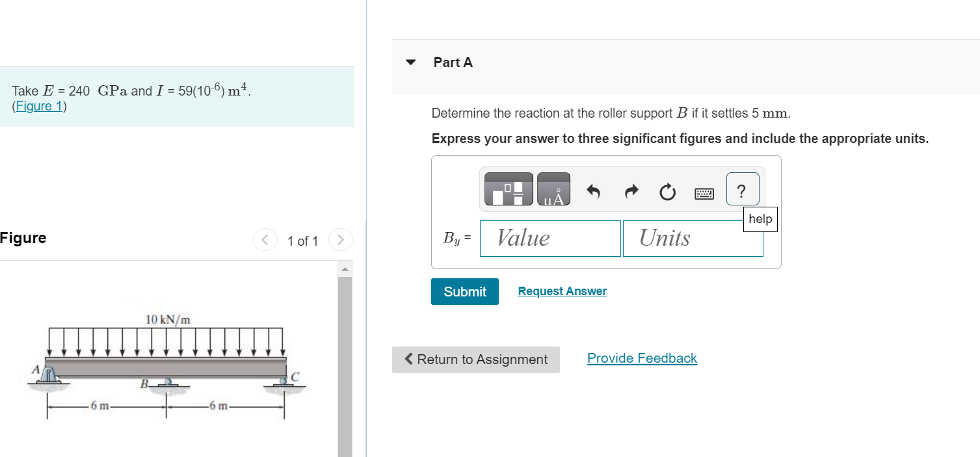Click the undo icon in answer toolbar
This screenshot has width=980, height=457.
[593, 191]
